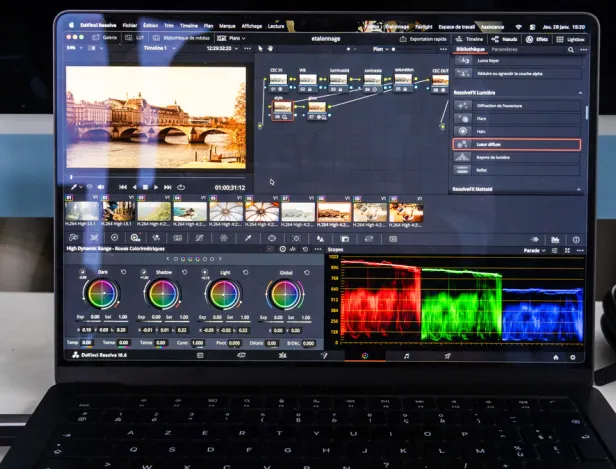Image resolution: width=616 pixels, height=469 pixels.
Task: Open the Timeline menu in menu bar
Action: pyautogui.click(x=189, y=26)
